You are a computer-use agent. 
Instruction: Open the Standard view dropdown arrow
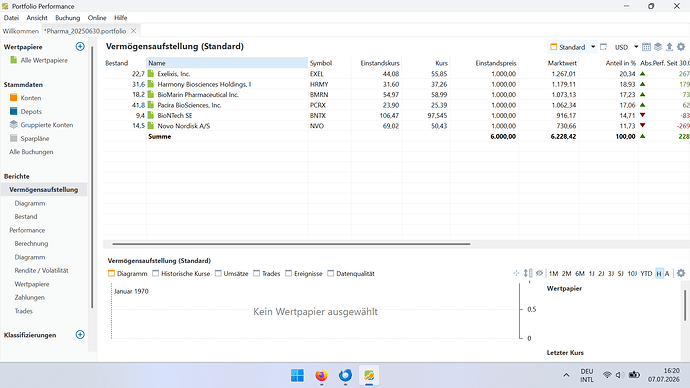tap(593, 47)
